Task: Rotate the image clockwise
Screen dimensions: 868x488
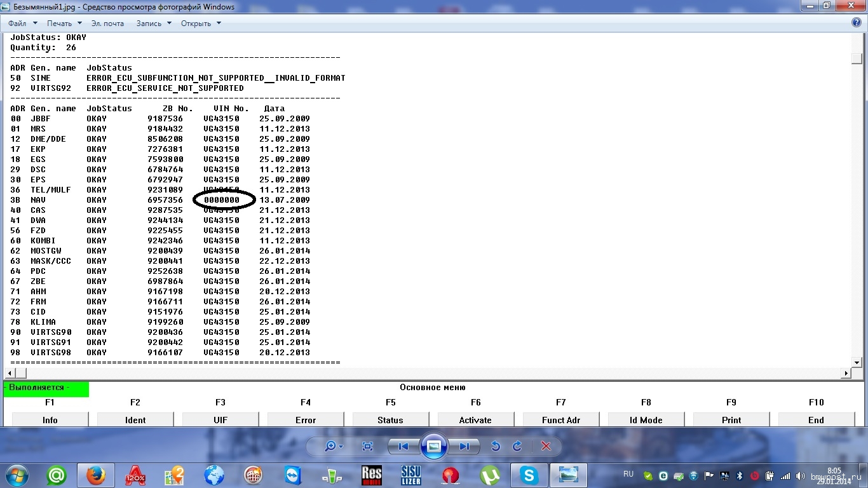Action: pyautogui.click(x=517, y=447)
